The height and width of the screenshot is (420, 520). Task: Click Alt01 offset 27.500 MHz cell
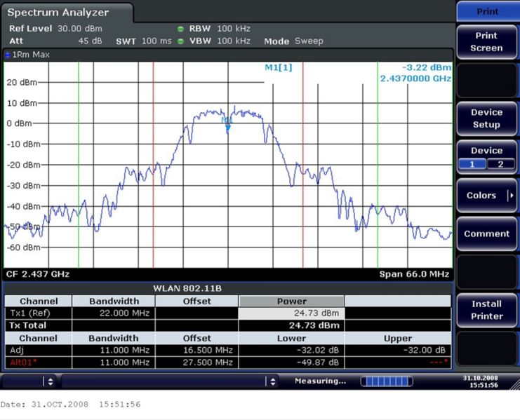click(x=196, y=363)
